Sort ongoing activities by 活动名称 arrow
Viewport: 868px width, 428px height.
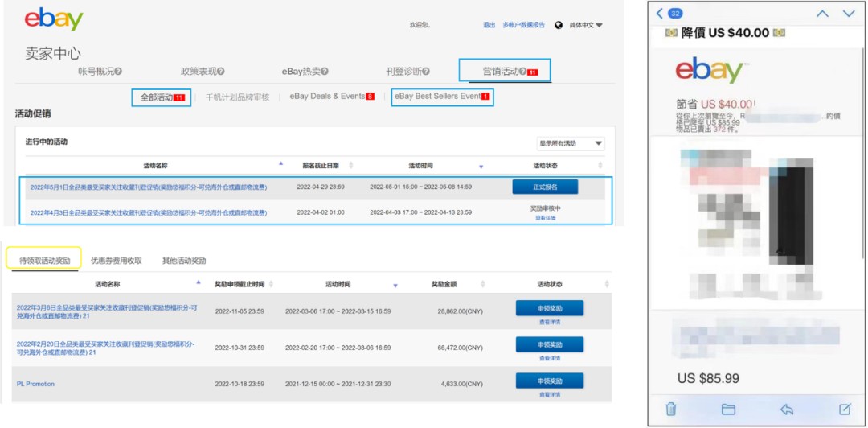click(280, 163)
